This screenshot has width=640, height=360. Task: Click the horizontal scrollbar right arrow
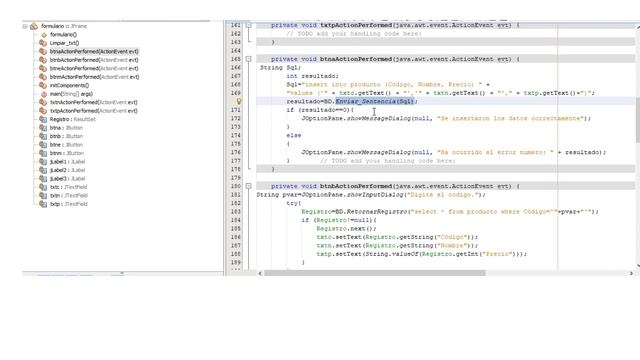[x=631, y=273]
